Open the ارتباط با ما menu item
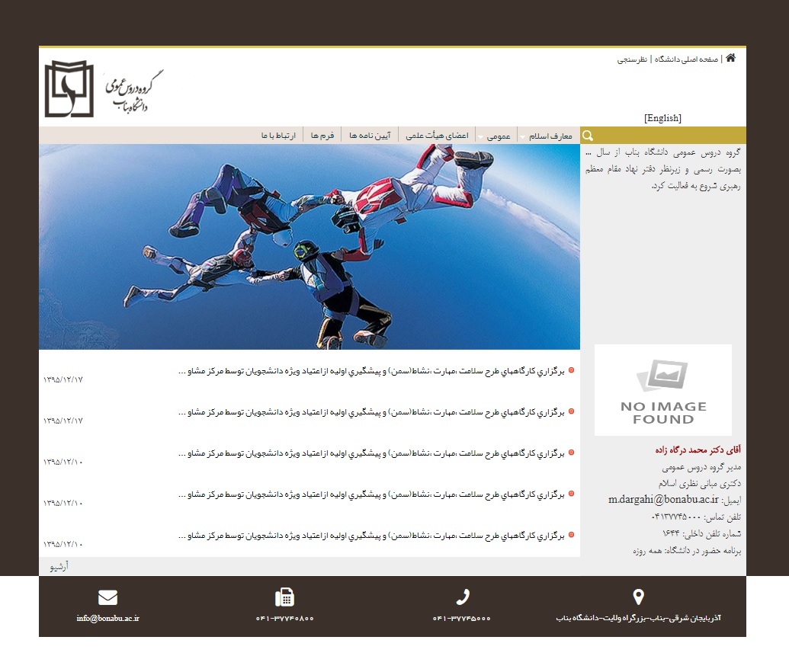 (x=278, y=136)
